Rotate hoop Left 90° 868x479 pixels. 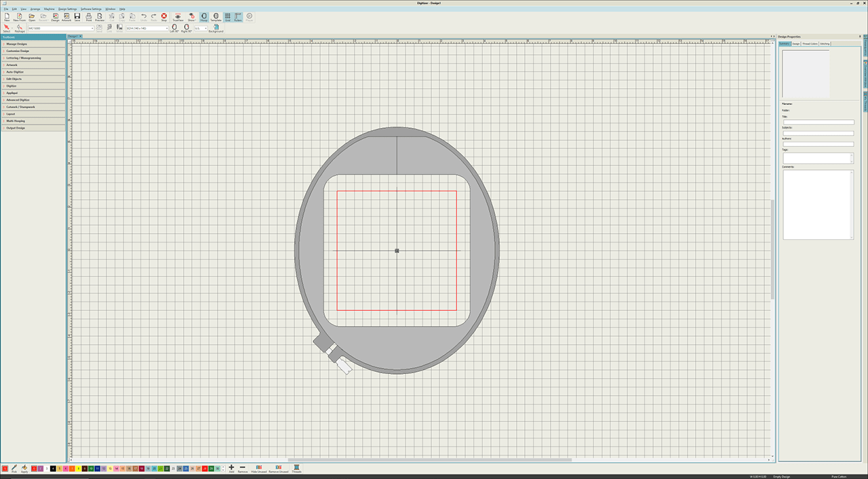(x=176, y=28)
